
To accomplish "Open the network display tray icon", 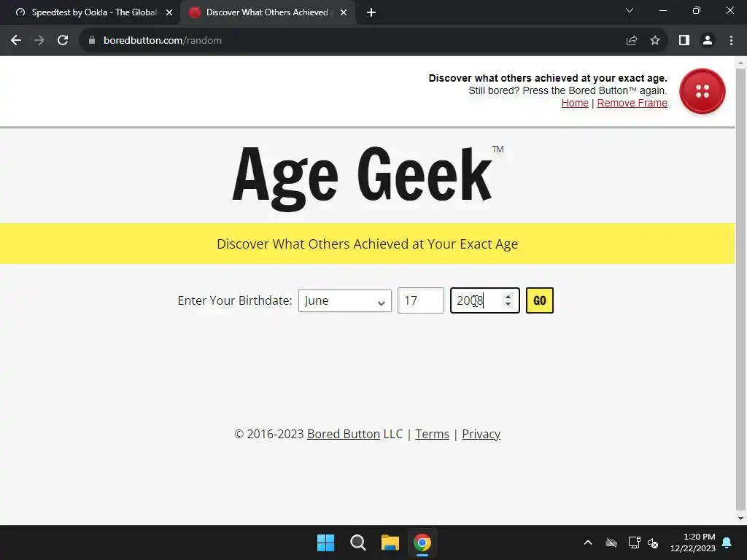I will [634, 542].
